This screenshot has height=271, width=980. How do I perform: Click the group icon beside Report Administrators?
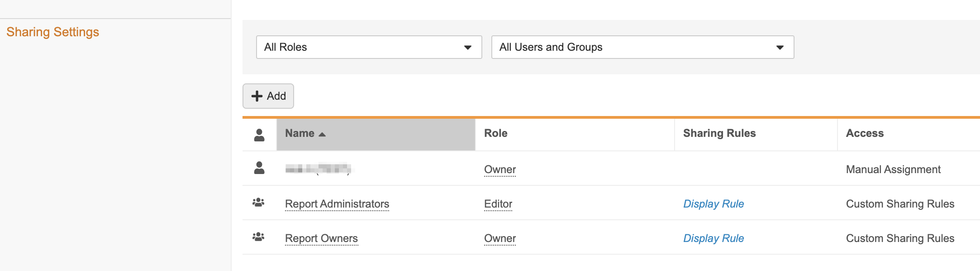click(x=258, y=203)
